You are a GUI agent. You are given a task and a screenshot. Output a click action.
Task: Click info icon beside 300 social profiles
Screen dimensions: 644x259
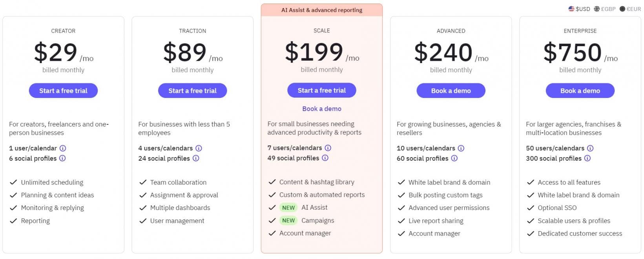tap(587, 158)
